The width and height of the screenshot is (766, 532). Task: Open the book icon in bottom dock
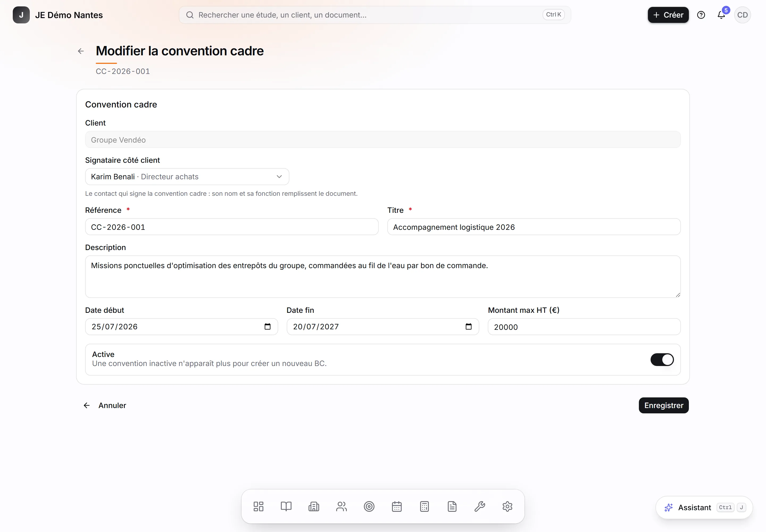286,506
